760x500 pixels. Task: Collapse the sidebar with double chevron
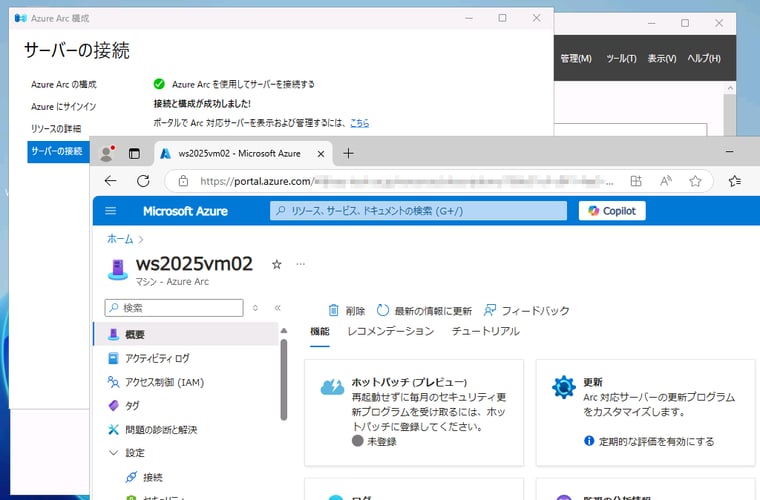pos(278,308)
